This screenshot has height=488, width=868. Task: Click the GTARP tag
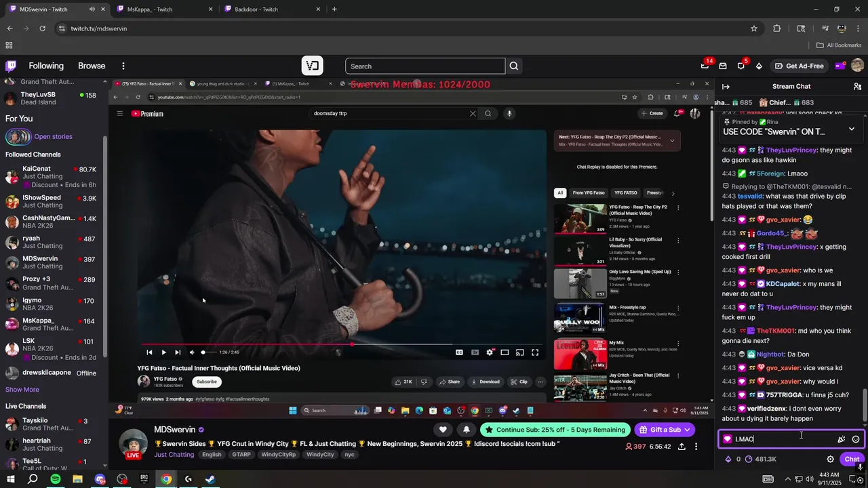(241, 455)
